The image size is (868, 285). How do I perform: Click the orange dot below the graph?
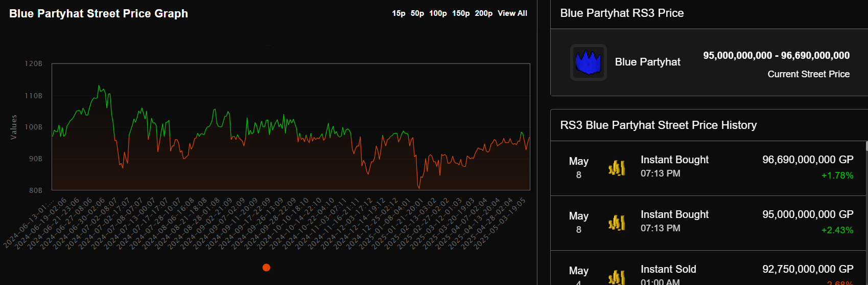tap(266, 268)
